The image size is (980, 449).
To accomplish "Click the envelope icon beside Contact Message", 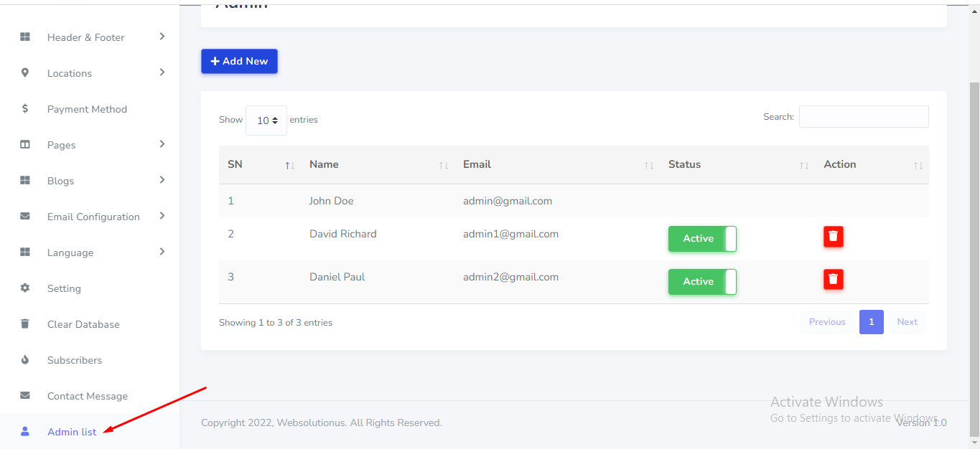I will click(x=25, y=396).
